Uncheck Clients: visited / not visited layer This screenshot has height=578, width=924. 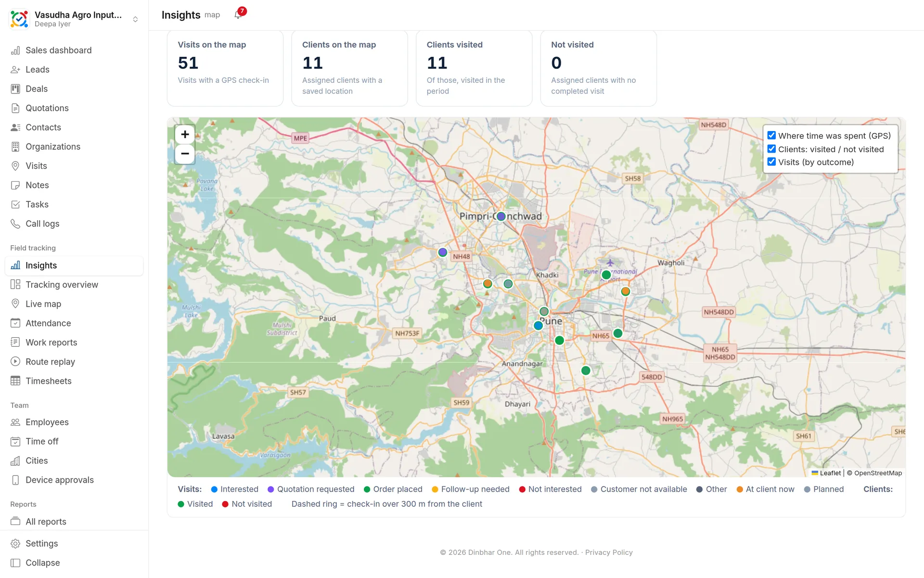(x=771, y=149)
